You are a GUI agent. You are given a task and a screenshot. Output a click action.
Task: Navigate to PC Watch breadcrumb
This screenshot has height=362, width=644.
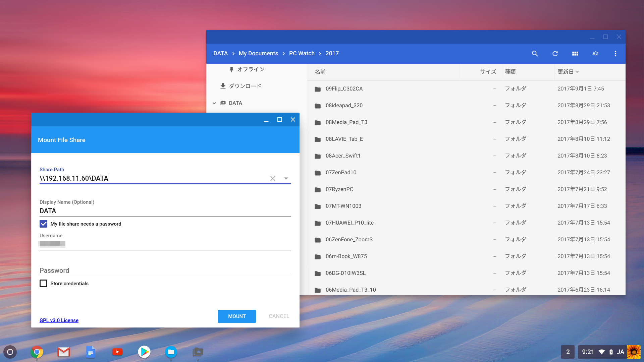pyautogui.click(x=302, y=54)
